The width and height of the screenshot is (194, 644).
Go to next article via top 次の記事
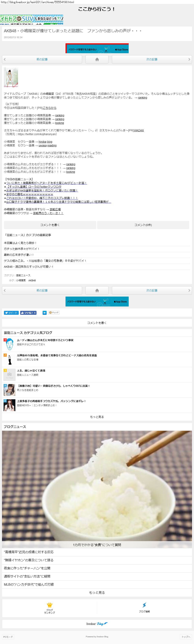pyautogui.click(x=152, y=59)
